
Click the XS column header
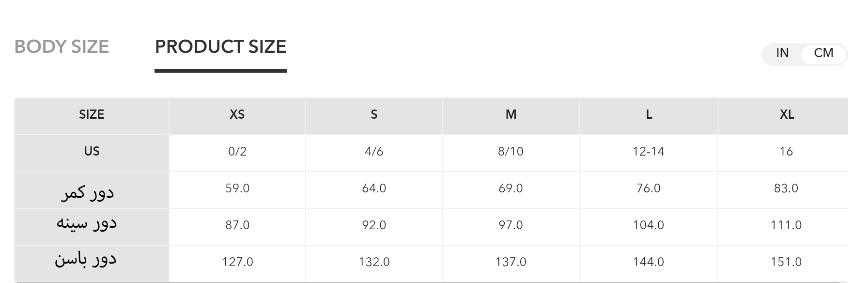[x=237, y=114]
